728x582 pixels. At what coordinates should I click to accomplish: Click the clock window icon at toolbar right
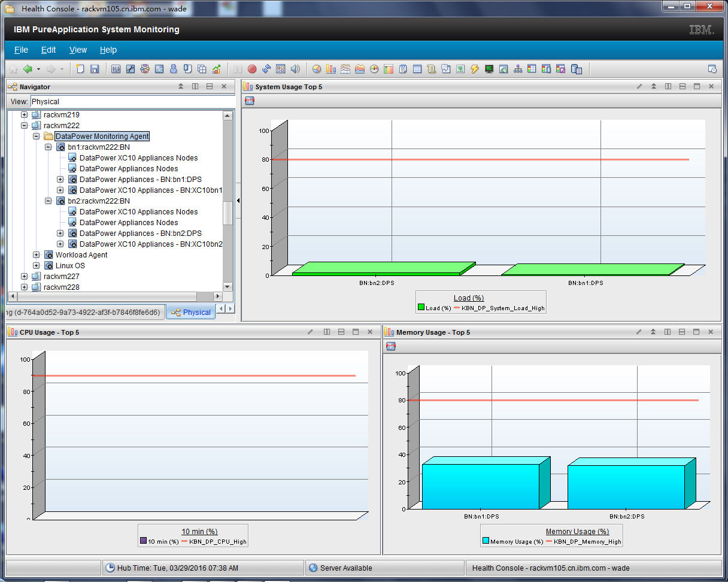[x=712, y=69]
